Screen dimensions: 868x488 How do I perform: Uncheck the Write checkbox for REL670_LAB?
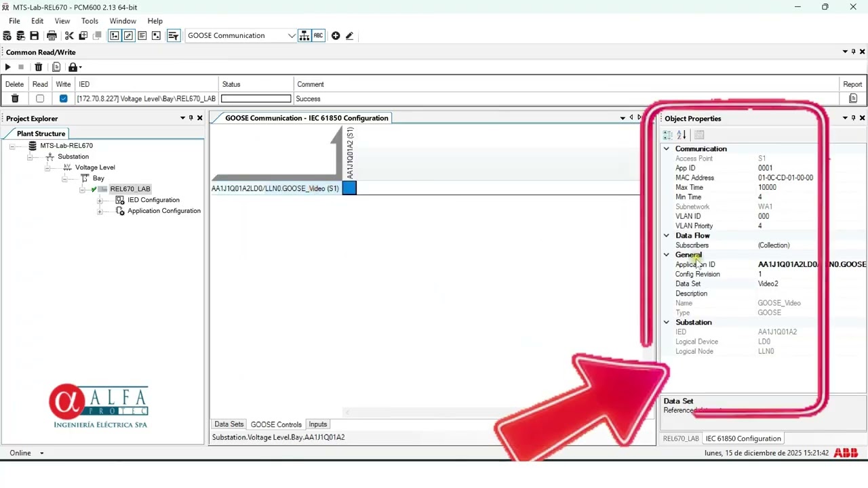(63, 99)
